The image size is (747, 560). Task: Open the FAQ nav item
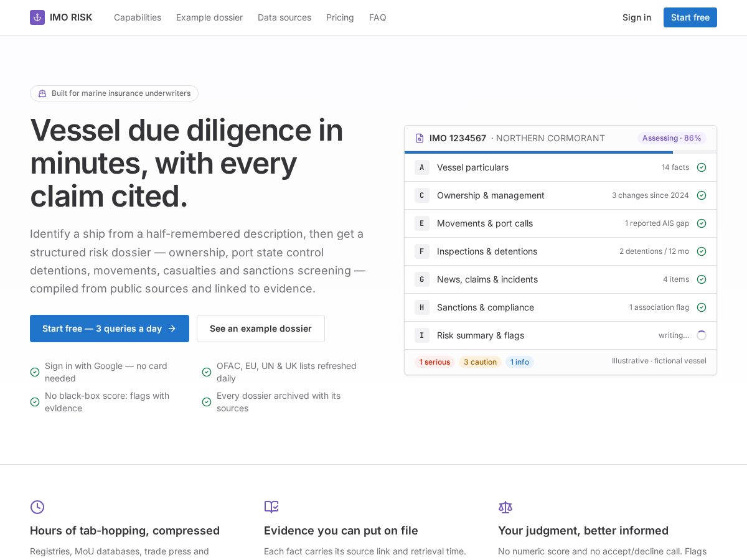click(378, 17)
